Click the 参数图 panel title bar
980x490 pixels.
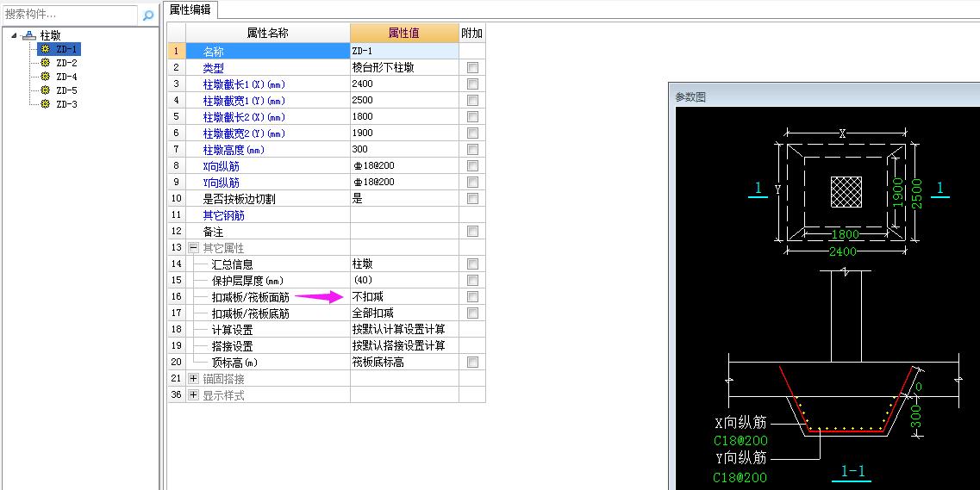click(x=824, y=96)
